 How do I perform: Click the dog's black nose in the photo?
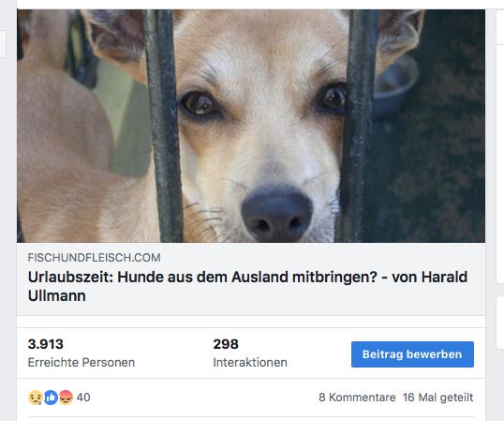[276, 215]
